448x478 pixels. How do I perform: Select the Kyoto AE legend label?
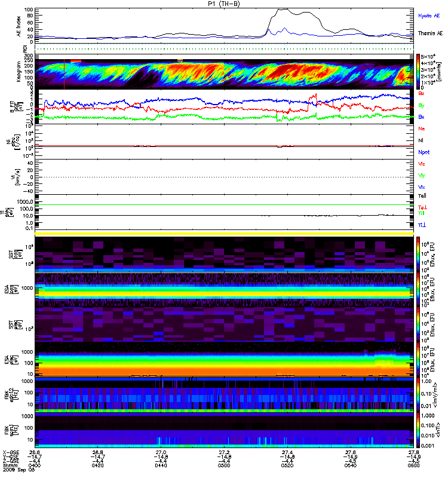tap(429, 16)
